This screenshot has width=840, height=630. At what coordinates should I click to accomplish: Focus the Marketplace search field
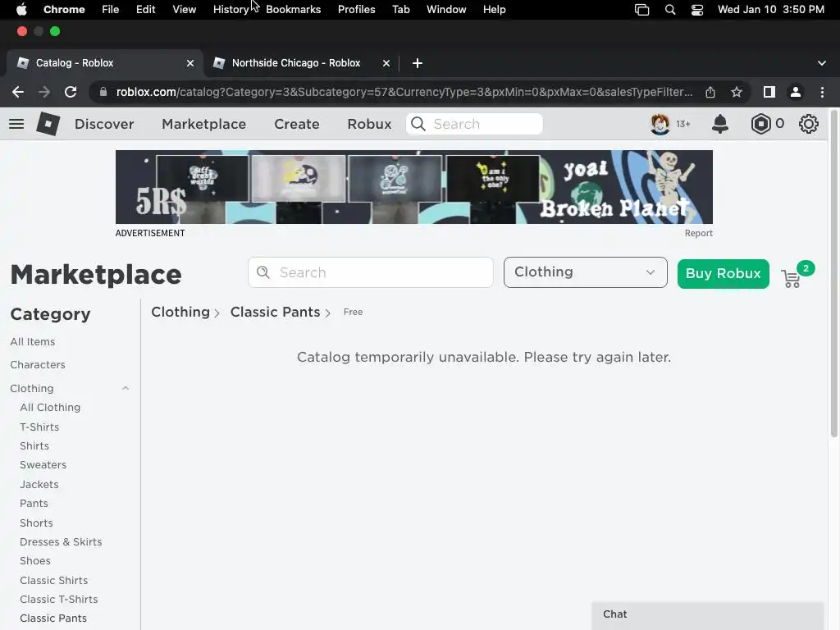click(370, 272)
